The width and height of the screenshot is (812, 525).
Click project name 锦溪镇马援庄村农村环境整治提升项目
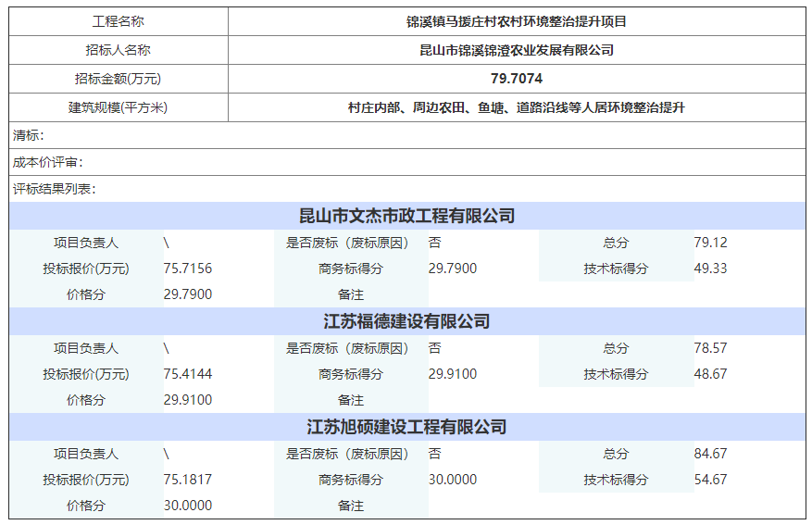click(516, 21)
